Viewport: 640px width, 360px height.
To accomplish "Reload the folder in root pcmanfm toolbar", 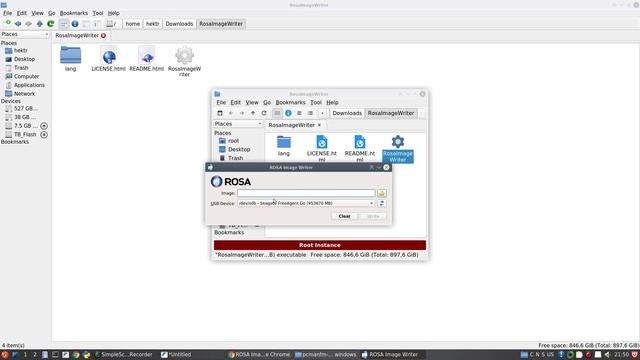I will 264,113.
